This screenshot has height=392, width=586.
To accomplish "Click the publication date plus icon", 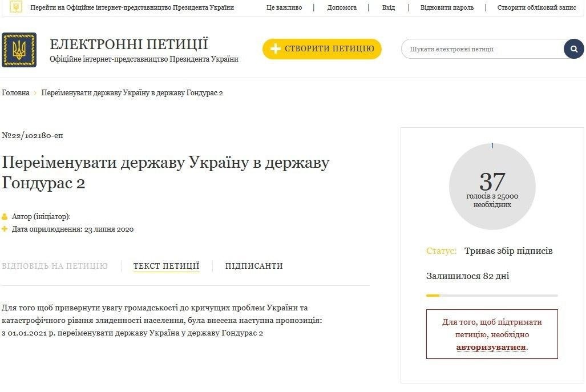I will (x=5, y=229).
